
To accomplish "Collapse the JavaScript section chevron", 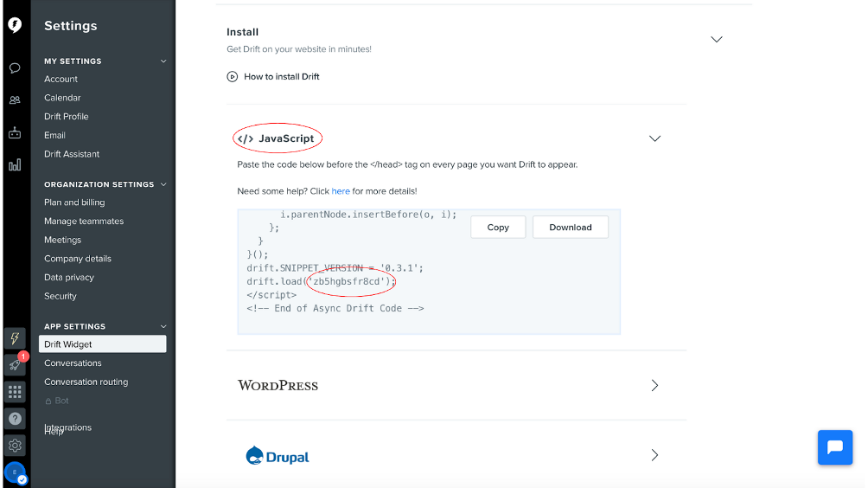I will [x=654, y=138].
